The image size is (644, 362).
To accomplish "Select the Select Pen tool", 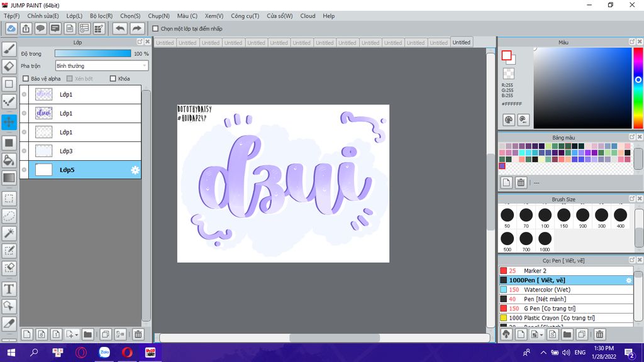I will tap(9, 250).
